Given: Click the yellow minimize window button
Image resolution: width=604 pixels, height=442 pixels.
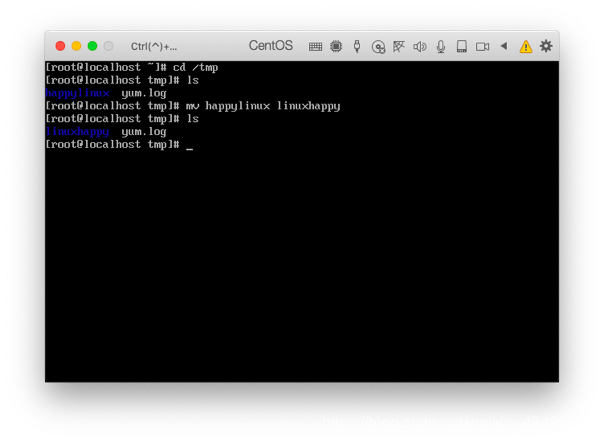Looking at the screenshot, I should pyautogui.click(x=76, y=46).
